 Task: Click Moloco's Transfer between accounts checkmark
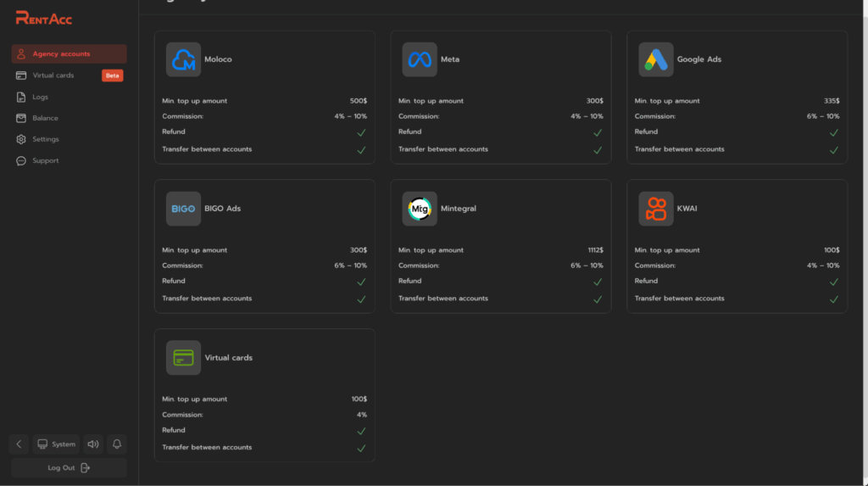pos(361,150)
